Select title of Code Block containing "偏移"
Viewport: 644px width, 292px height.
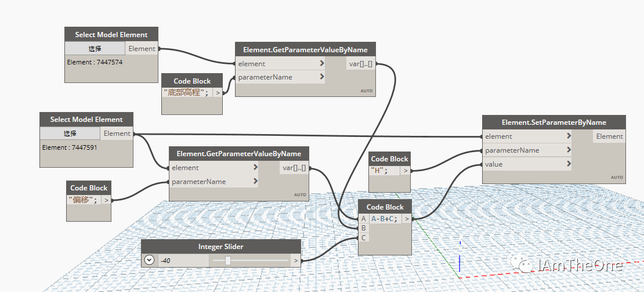click(x=89, y=188)
